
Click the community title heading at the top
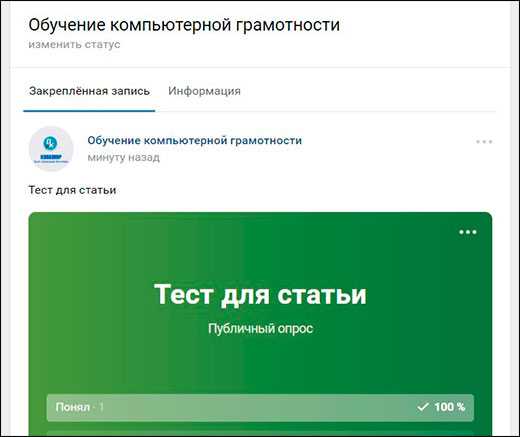tap(184, 25)
